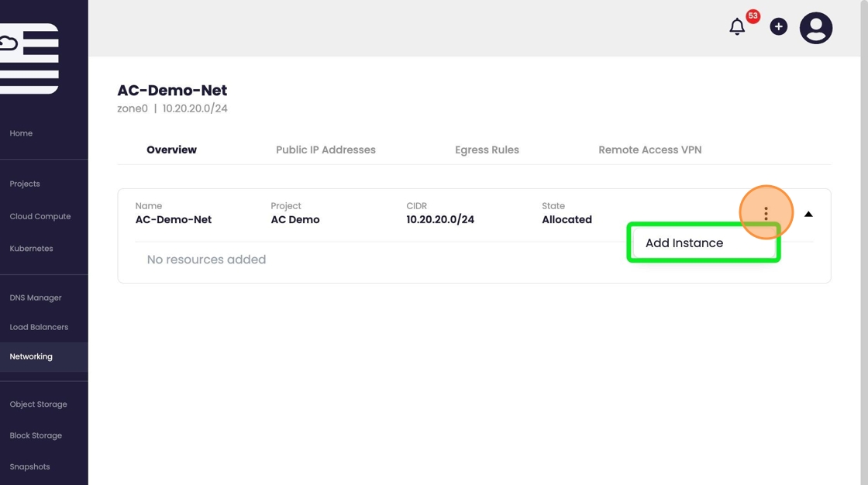Click the plus create icon
The height and width of the screenshot is (485, 868).
coord(778,27)
